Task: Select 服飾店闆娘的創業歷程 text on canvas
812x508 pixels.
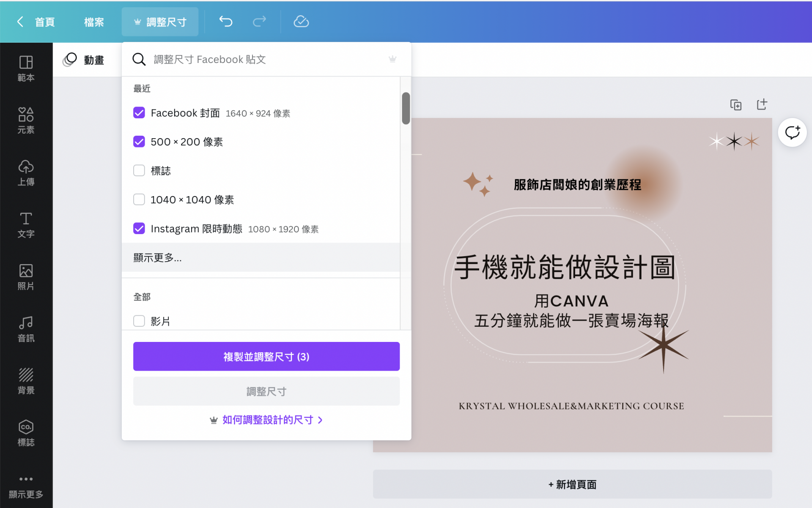Action: pyautogui.click(x=577, y=185)
